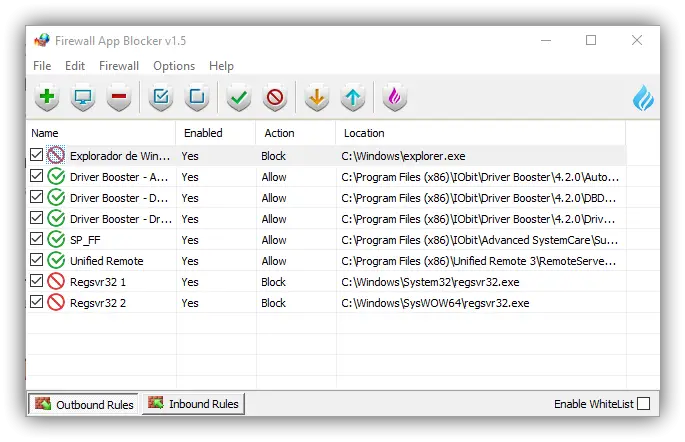Uncheck the Regsvr32 2 rule checkbox
Viewport: 685px width, 442px height.
tap(37, 301)
